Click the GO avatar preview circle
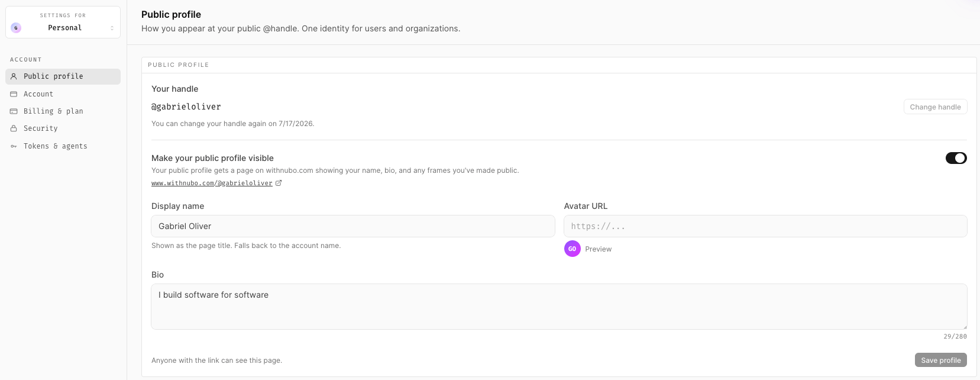Screen dimensions: 980x380 (572, 249)
